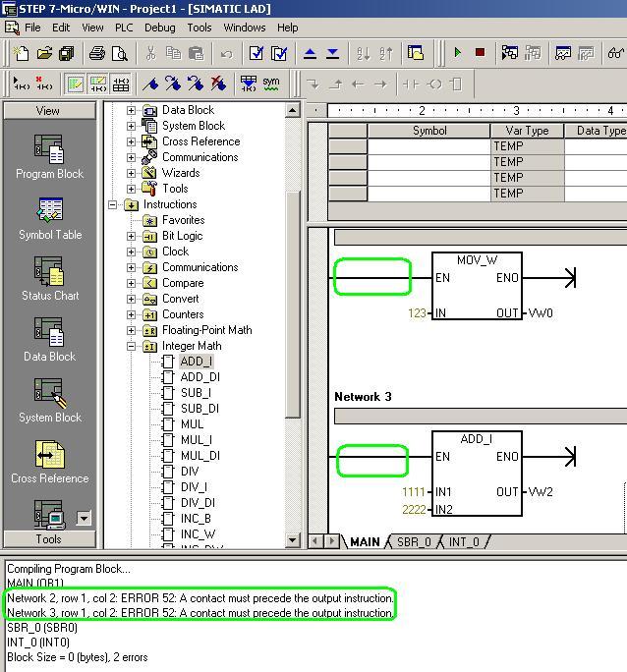Click the Sort Descending toolbar icon
This screenshot has height=672, width=627.
tap(385, 53)
